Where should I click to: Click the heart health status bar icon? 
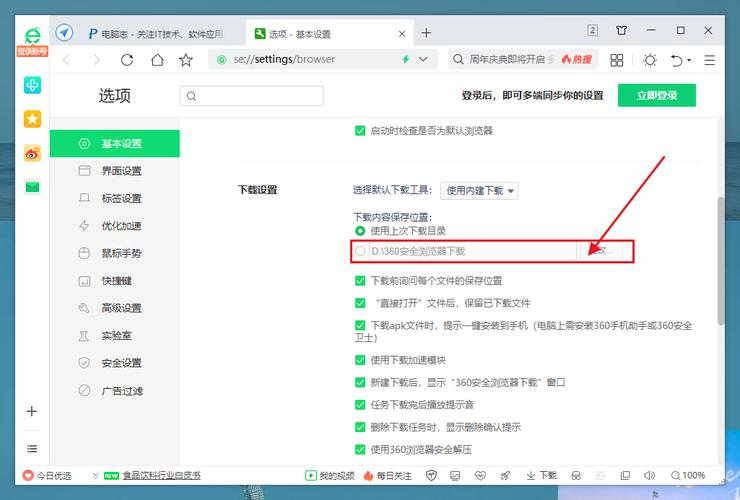(x=480, y=475)
